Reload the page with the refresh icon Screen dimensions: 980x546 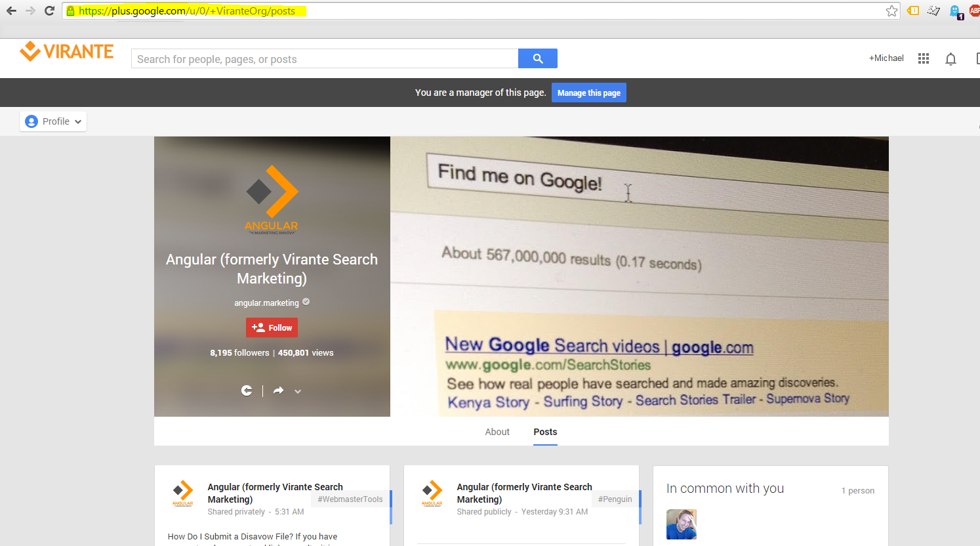[x=49, y=10]
